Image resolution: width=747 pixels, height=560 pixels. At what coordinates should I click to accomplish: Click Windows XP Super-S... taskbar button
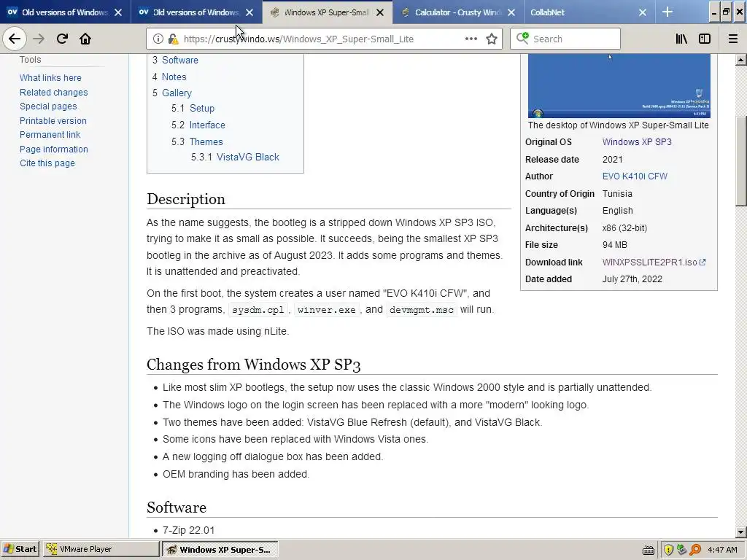point(220,549)
